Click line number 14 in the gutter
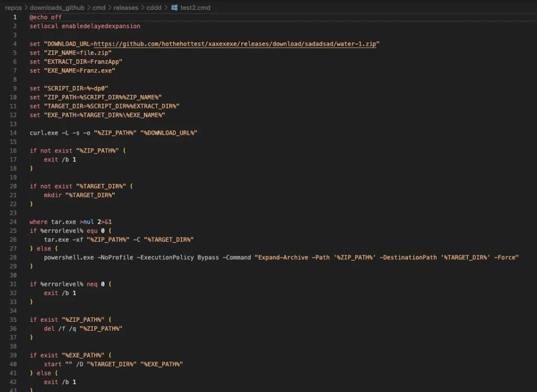 click(13, 133)
